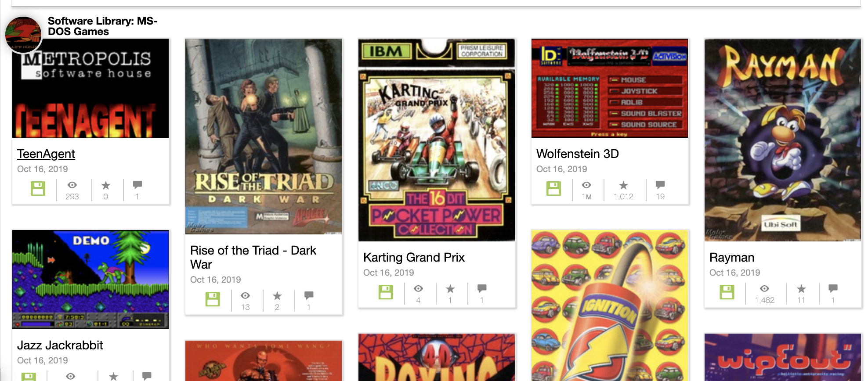Click the views eye icon on Wolfenstein 3D
The height and width of the screenshot is (381, 868).
(x=586, y=185)
